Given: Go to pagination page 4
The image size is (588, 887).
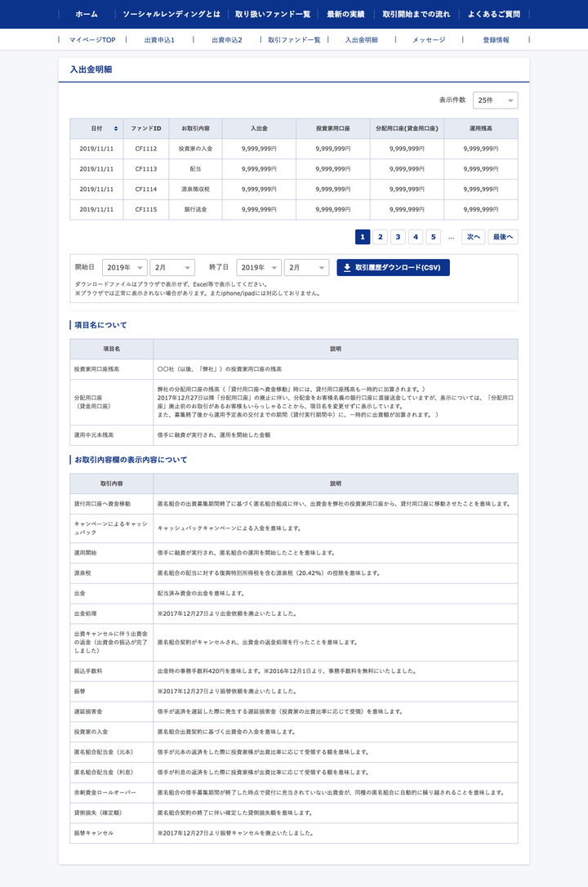Looking at the screenshot, I should point(416,237).
